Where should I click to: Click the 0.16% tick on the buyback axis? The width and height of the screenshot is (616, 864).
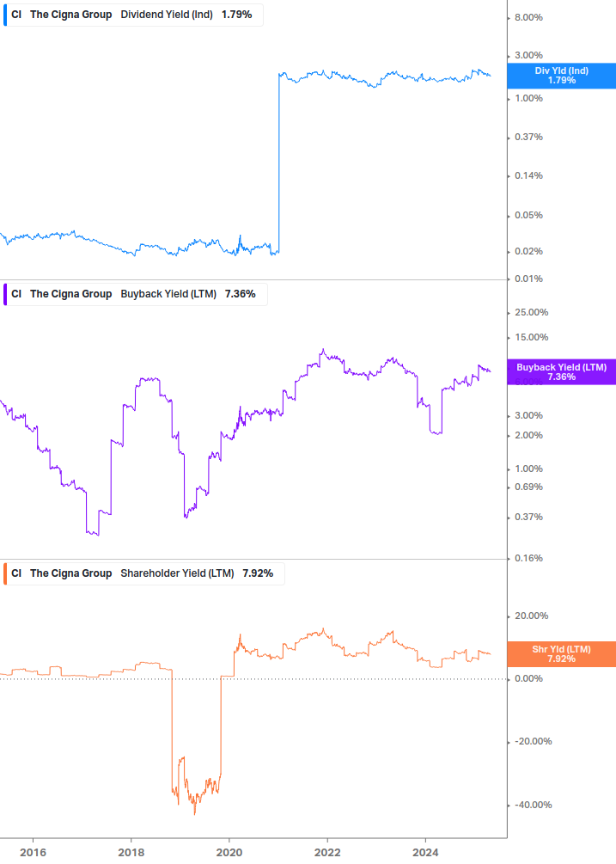click(528, 558)
